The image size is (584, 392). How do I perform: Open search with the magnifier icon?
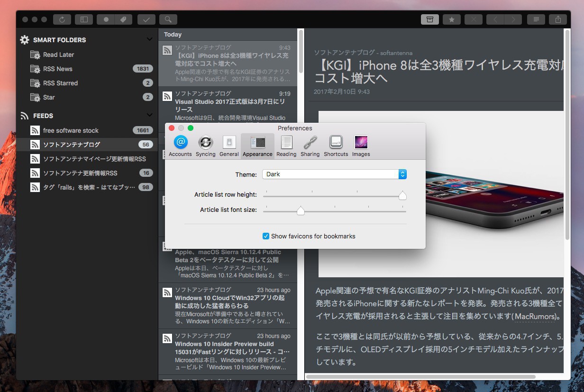(x=168, y=19)
